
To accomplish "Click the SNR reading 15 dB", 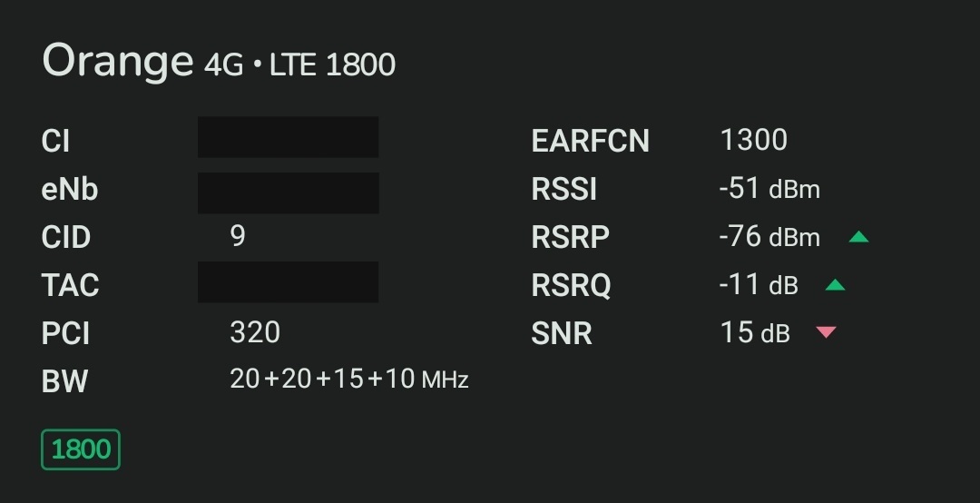I will [x=755, y=332].
